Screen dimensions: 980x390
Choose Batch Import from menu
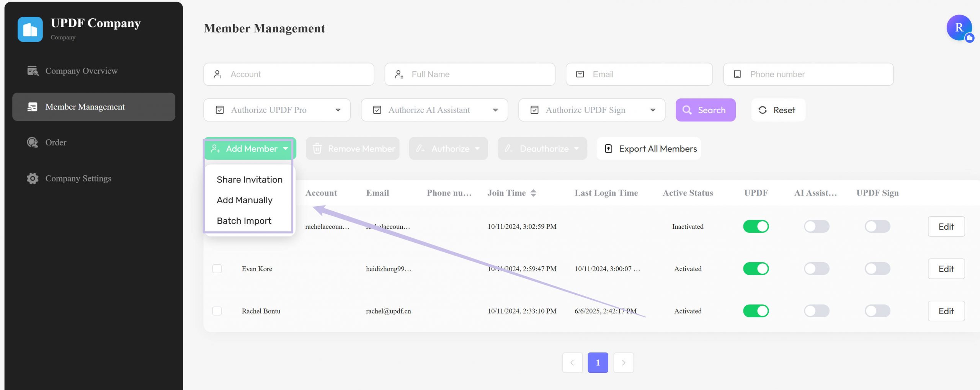pos(244,221)
